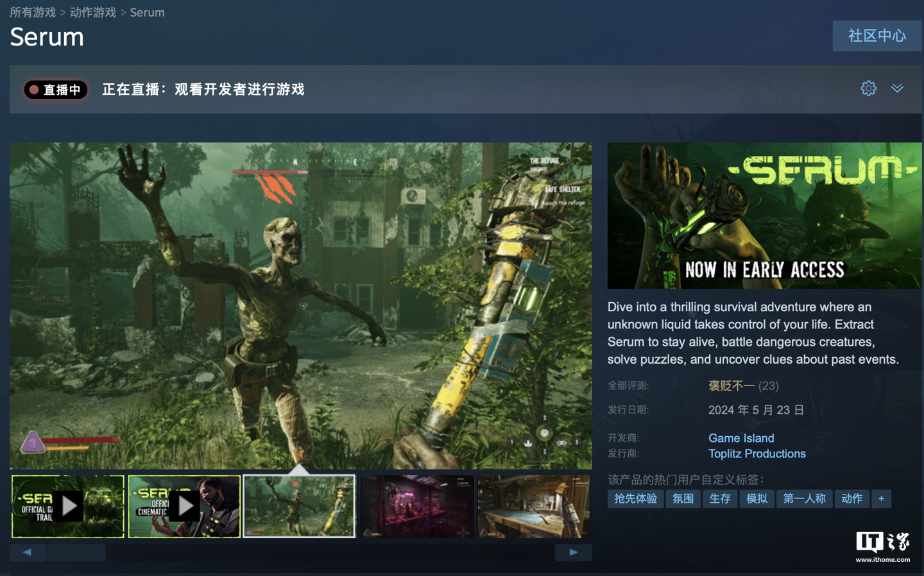Screen dimensions: 924x576
Task: Select the pink neon room screenshot thumbnail
Action: [x=417, y=507]
